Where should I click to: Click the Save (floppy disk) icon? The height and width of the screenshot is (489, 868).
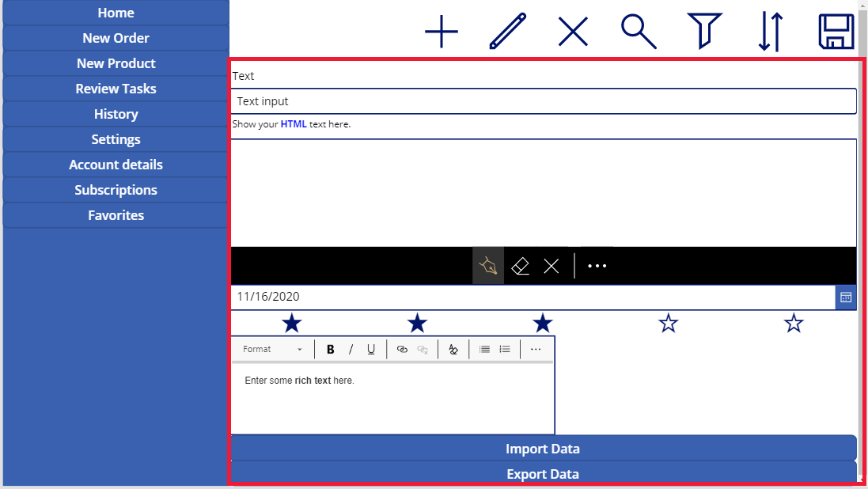[836, 32]
